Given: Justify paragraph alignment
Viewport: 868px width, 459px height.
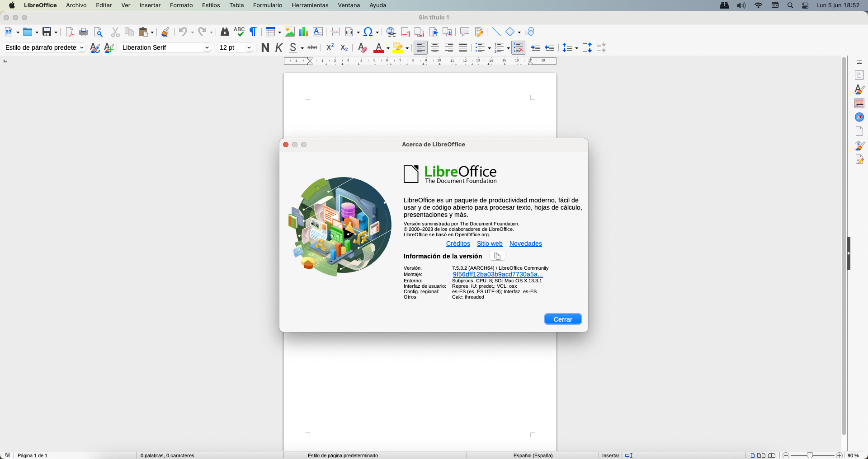Looking at the screenshot, I should [x=463, y=47].
